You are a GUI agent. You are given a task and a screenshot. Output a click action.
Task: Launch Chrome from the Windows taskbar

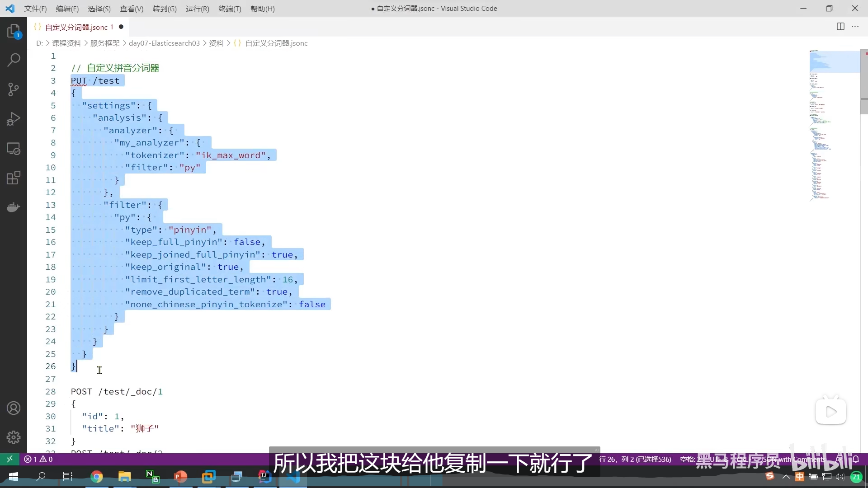pos(96,477)
